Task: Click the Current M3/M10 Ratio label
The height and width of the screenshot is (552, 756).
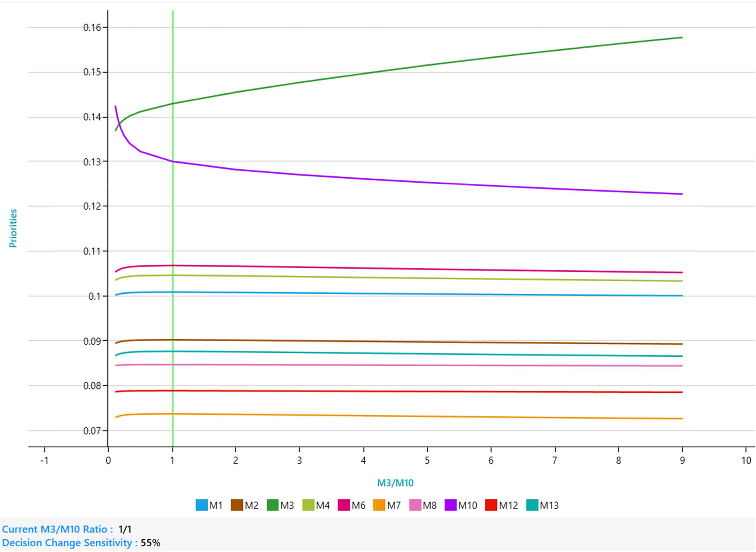Action: [x=57, y=529]
